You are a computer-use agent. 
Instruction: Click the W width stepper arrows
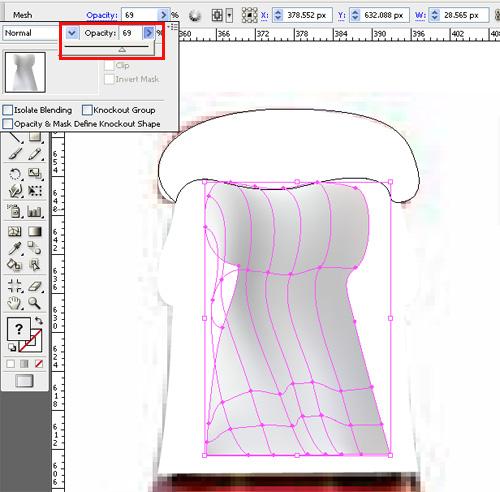coord(435,15)
